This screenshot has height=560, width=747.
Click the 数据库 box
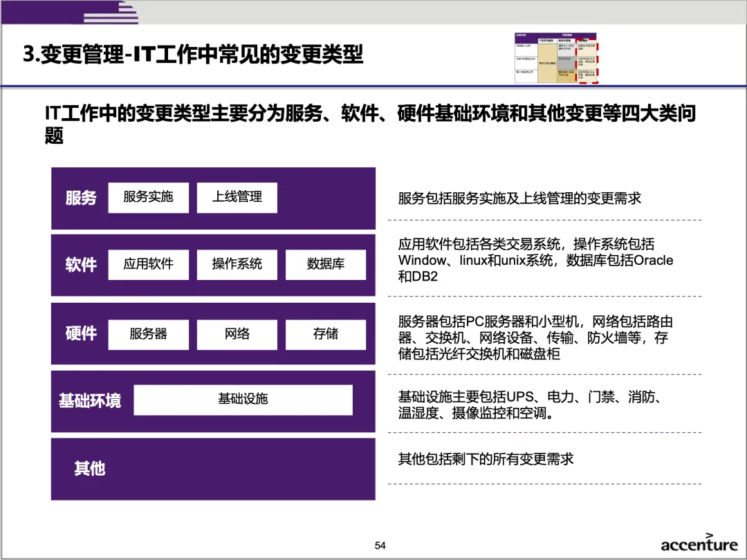pyautogui.click(x=326, y=264)
